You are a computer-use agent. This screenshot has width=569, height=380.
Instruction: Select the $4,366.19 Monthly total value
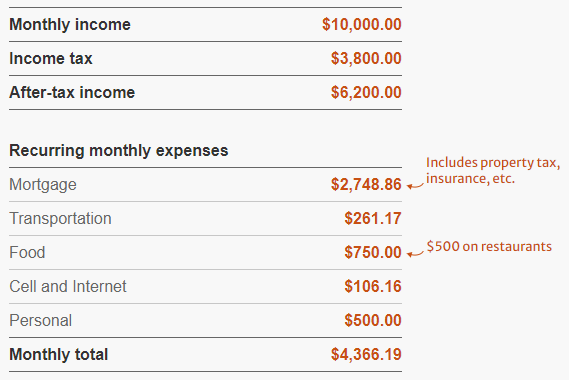click(366, 355)
